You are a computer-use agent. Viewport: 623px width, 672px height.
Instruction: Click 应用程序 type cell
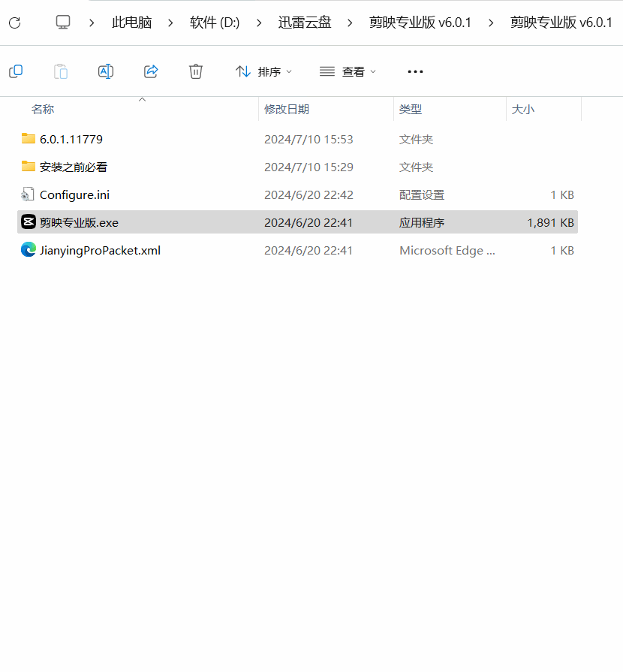[422, 223]
